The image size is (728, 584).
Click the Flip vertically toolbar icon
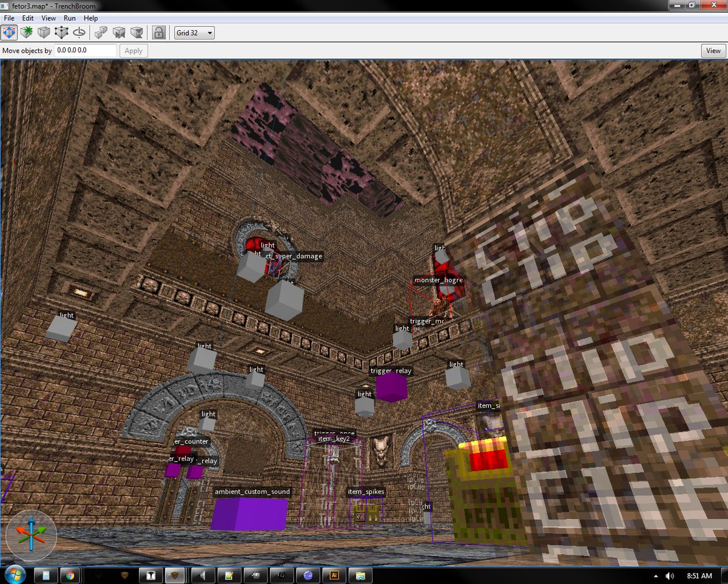136,32
